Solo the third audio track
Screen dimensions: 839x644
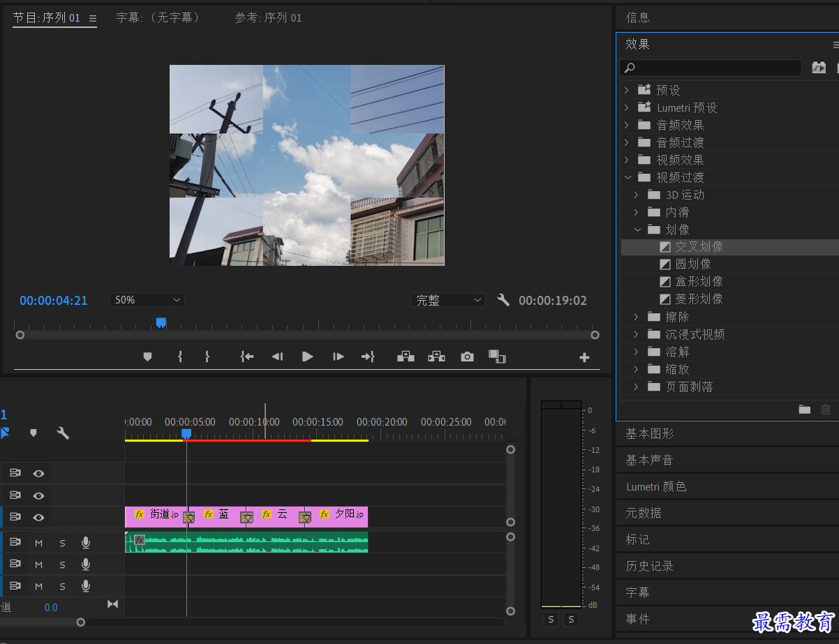(x=62, y=586)
